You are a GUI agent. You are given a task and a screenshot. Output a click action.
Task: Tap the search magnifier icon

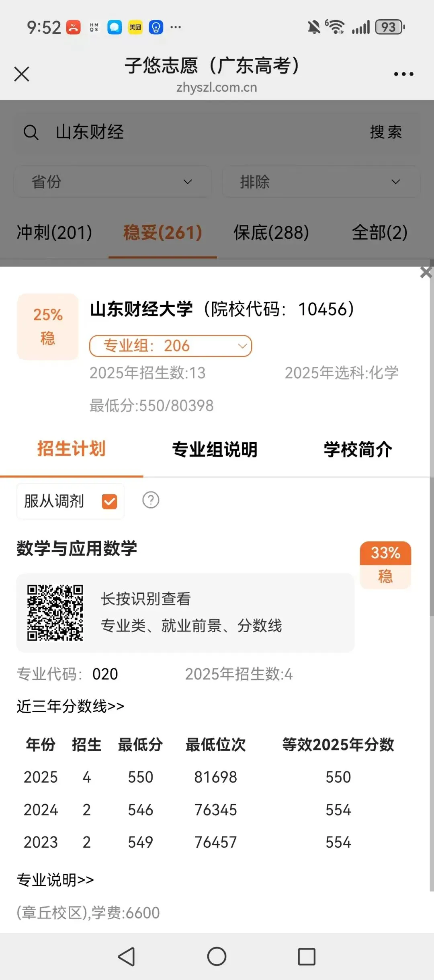(31, 132)
